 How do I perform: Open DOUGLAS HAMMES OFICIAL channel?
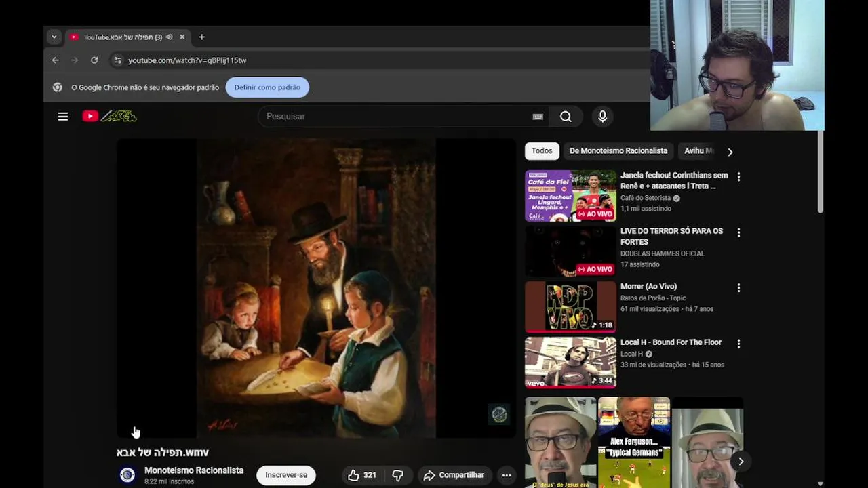click(x=663, y=253)
